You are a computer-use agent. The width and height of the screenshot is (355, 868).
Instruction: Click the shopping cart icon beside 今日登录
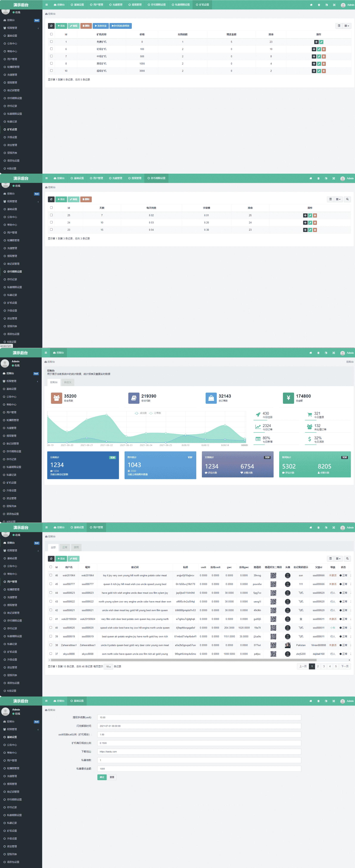click(310, 415)
